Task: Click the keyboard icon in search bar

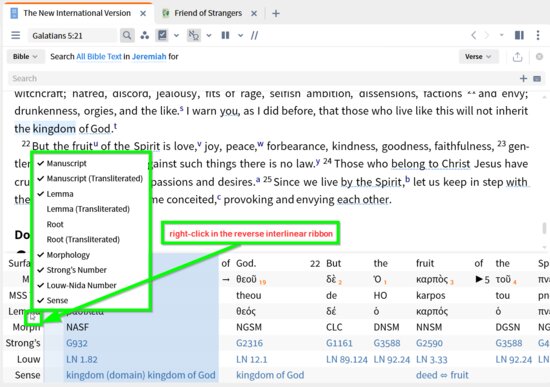Action: tap(537, 79)
